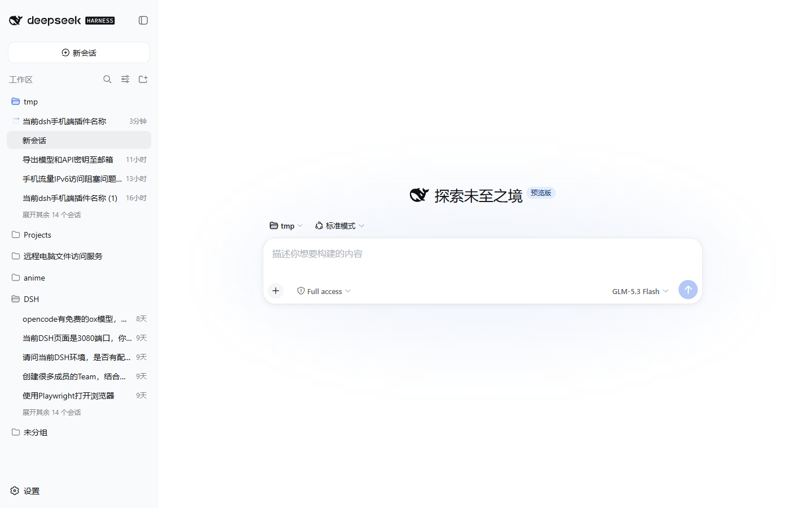Start a new conversation with 新会话 button
This screenshot has height=508, width=812.
point(79,52)
